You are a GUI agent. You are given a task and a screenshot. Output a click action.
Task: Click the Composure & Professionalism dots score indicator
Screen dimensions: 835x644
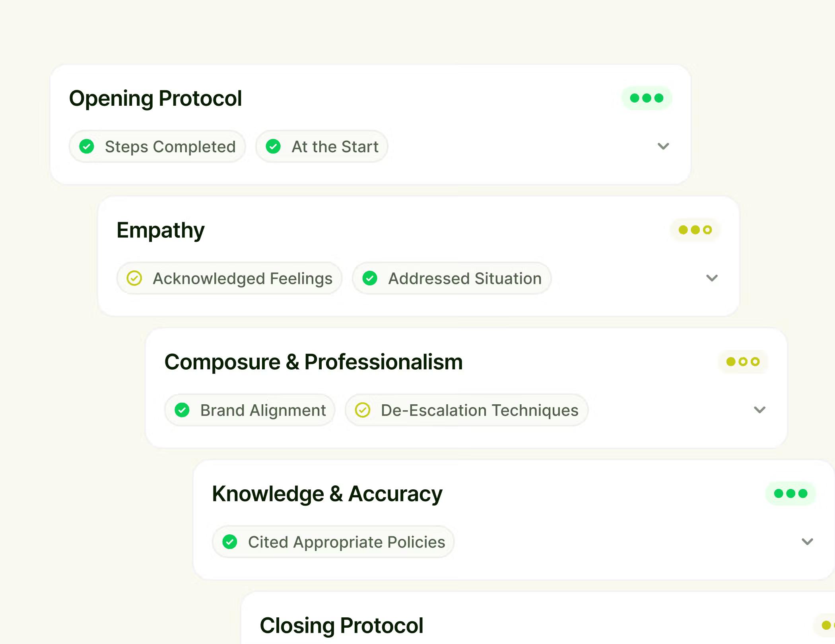click(743, 362)
